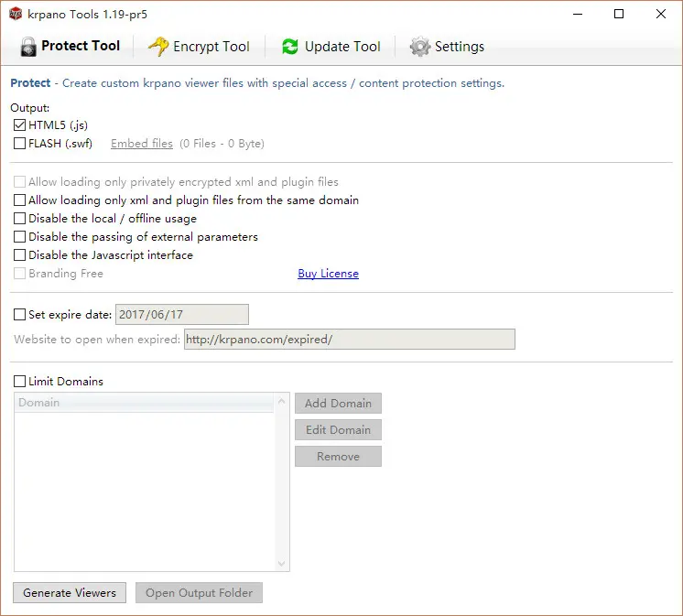The width and height of the screenshot is (683, 616).
Task: Click the domain list scroll up arrow
Action: coord(281,401)
